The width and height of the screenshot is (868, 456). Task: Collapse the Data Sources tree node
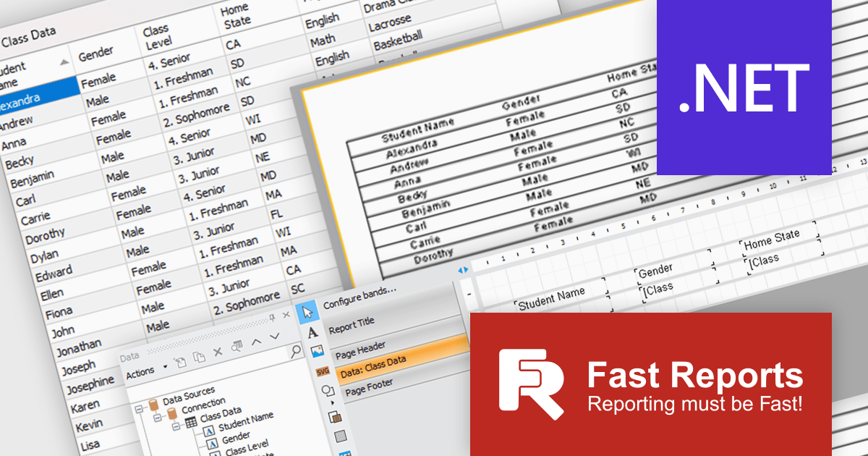(138, 408)
